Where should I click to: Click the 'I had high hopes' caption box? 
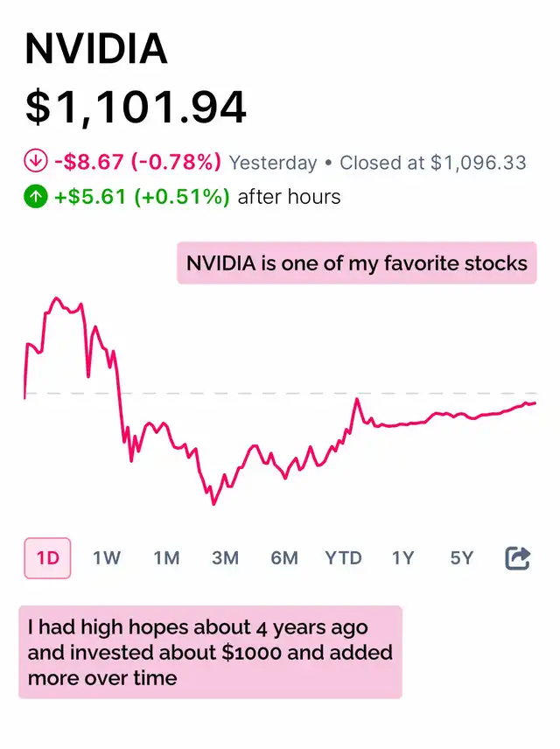point(210,652)
